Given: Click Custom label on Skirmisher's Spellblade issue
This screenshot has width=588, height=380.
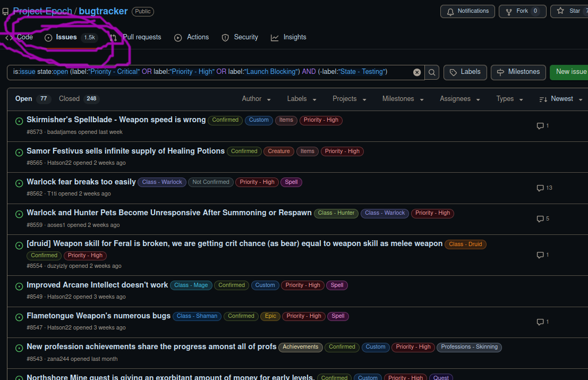Looking at the screenshot, I should coord(259,120).
